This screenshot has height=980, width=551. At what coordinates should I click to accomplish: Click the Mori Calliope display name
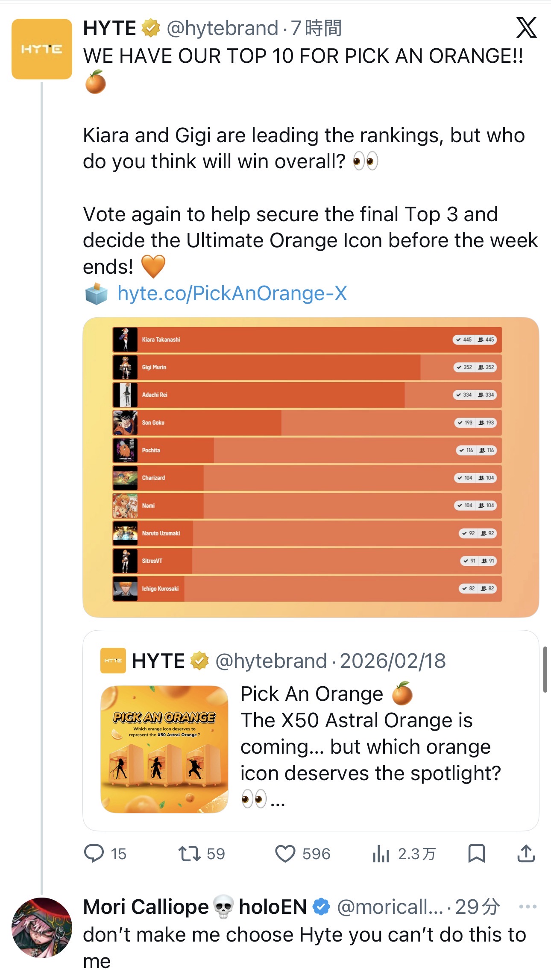pyautogui.click(x=146, y=907)
